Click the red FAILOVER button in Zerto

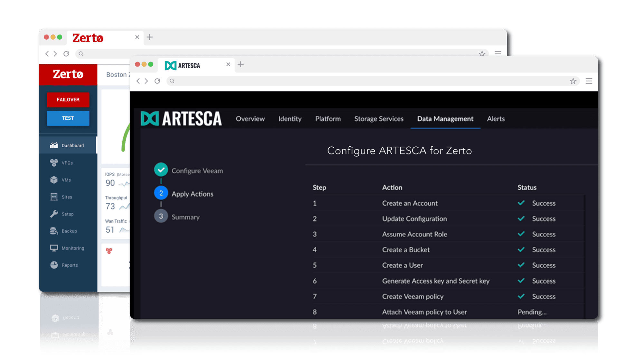[68, 100]
